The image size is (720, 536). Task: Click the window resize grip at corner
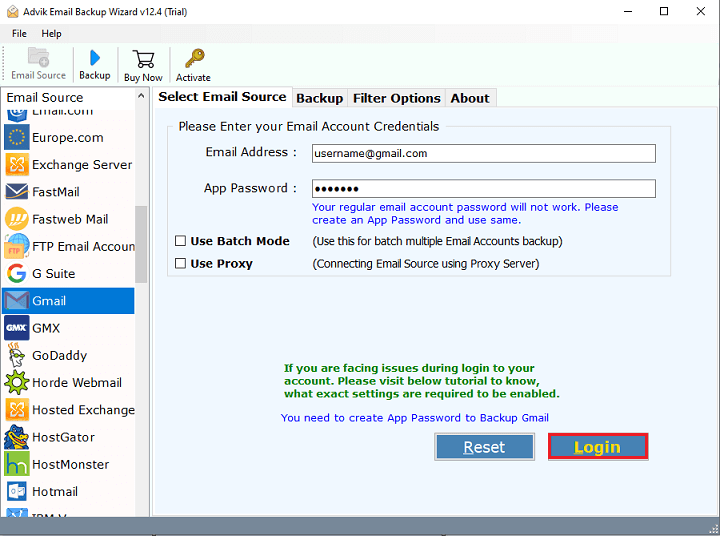(714, 530)
